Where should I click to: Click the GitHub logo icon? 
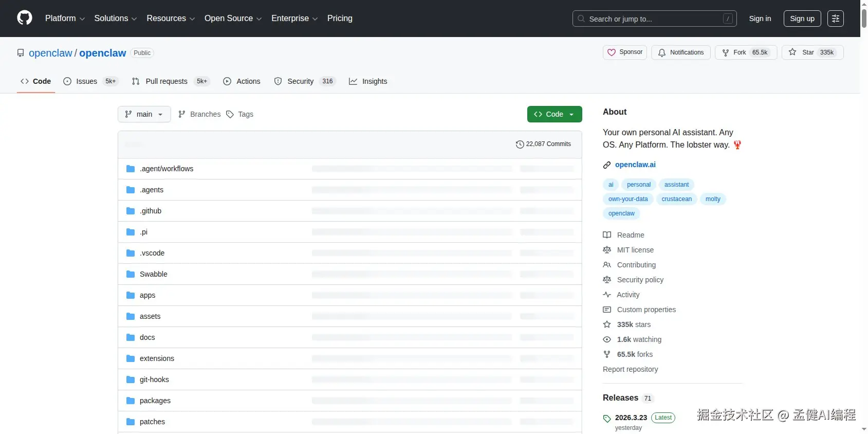[x=24, y=18]
